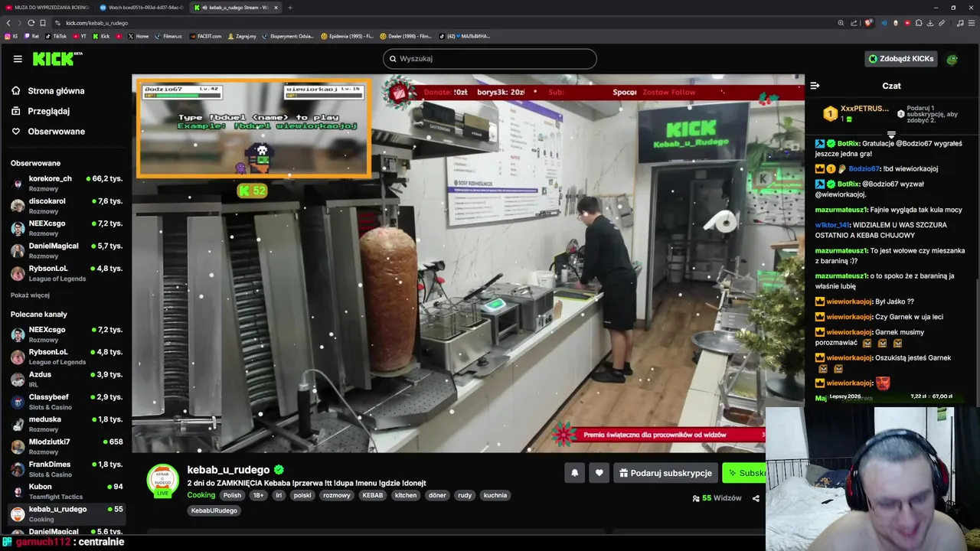
Task: Open a new browser tab
Action: coord(290,8)
